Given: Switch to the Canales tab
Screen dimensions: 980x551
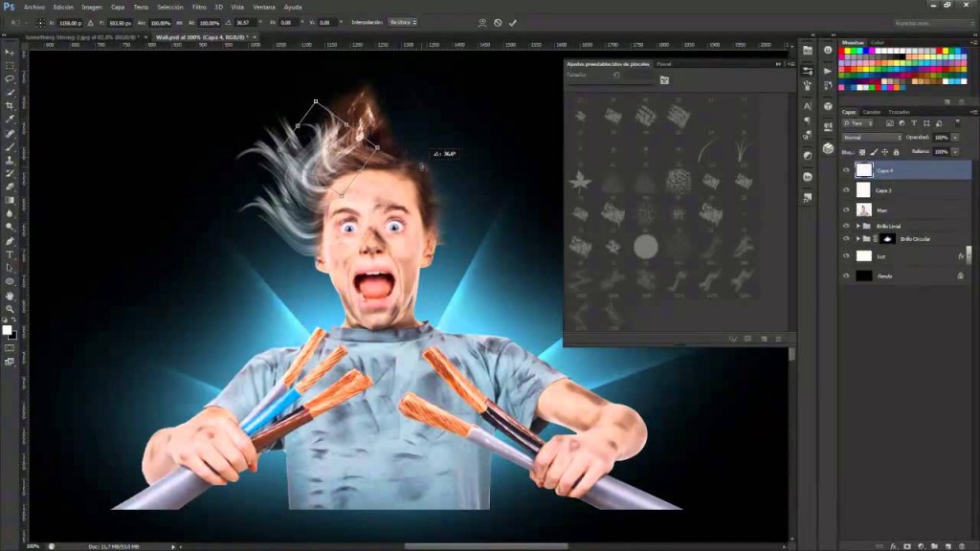Looking at the screenshot, I should (871, 112).
